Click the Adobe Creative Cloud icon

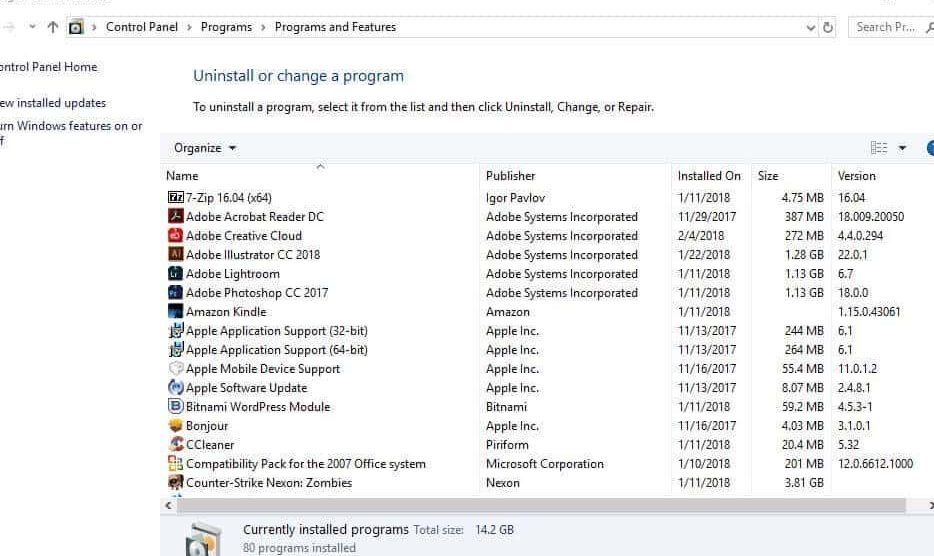(x=176, y=235)
